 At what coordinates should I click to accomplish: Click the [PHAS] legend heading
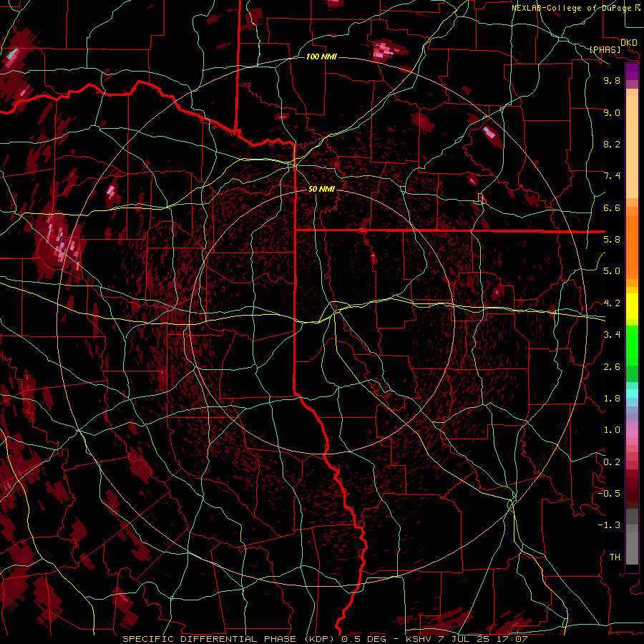tap(605, 49)
